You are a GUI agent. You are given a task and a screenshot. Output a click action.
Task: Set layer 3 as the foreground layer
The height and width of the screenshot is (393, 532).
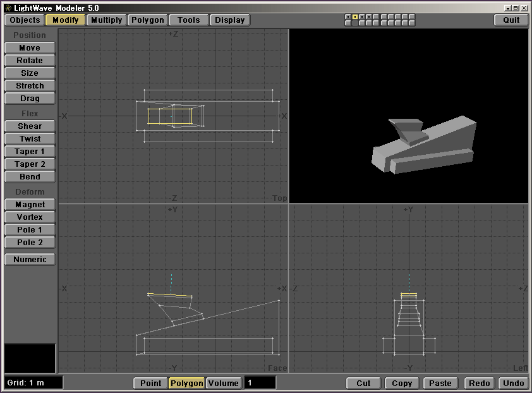click(362, 17)
